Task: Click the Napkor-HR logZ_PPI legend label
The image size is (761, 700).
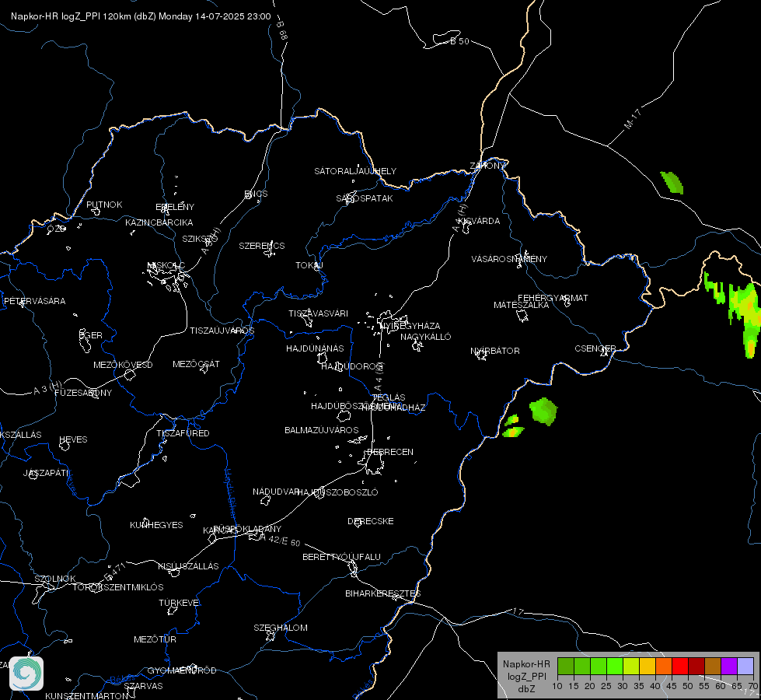Action: [x=526, y=676]
